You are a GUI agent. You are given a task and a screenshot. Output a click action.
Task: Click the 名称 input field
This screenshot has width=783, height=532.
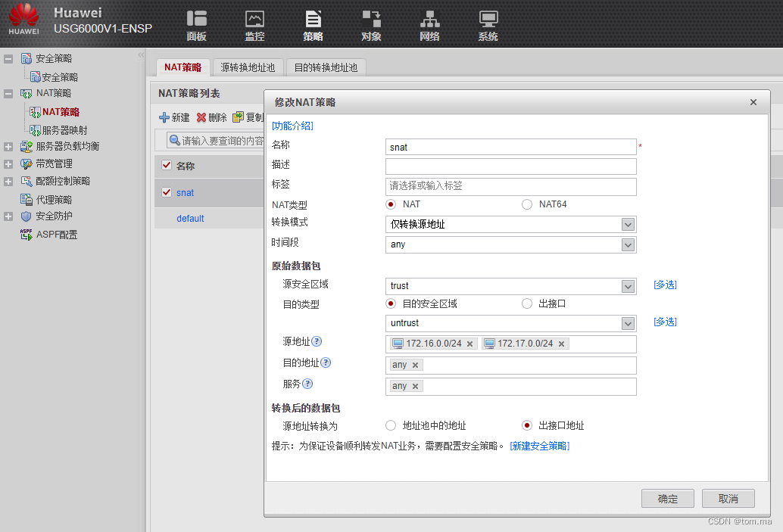[511, 148]
